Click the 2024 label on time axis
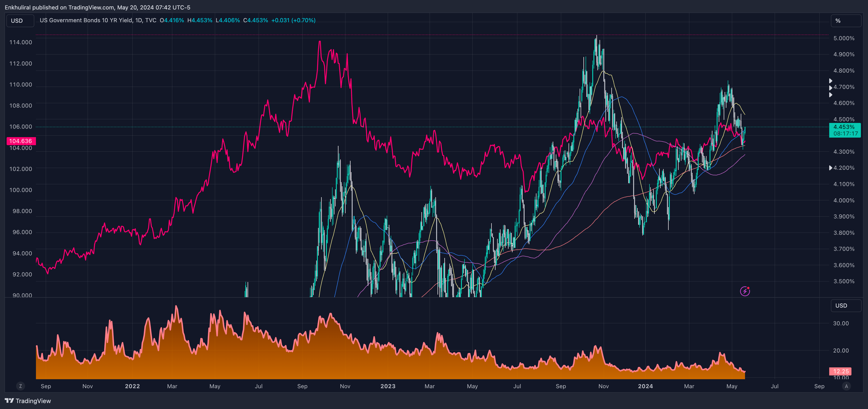 click(645, 386)
